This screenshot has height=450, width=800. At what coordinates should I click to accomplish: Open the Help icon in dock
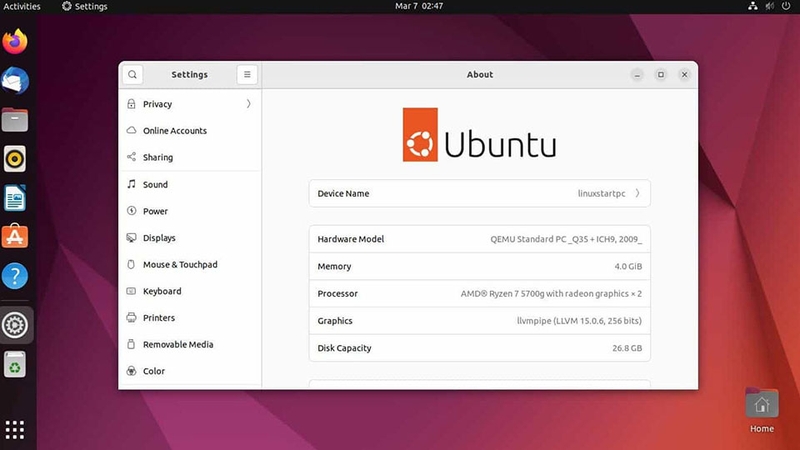click(15, 276)
